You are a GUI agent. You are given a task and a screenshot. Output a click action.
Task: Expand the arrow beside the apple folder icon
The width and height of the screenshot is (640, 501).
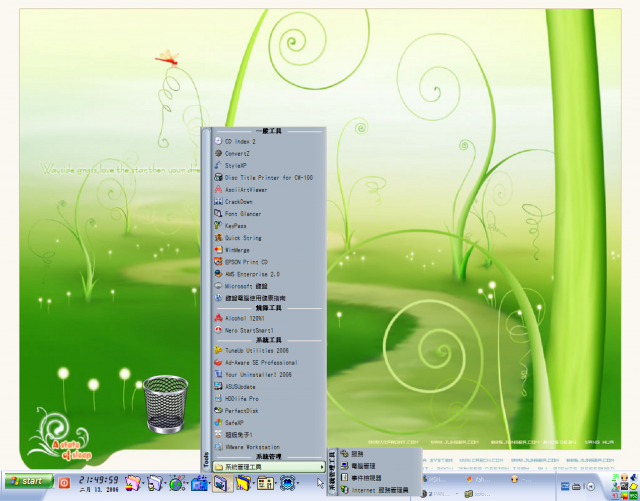pos(143,484)
